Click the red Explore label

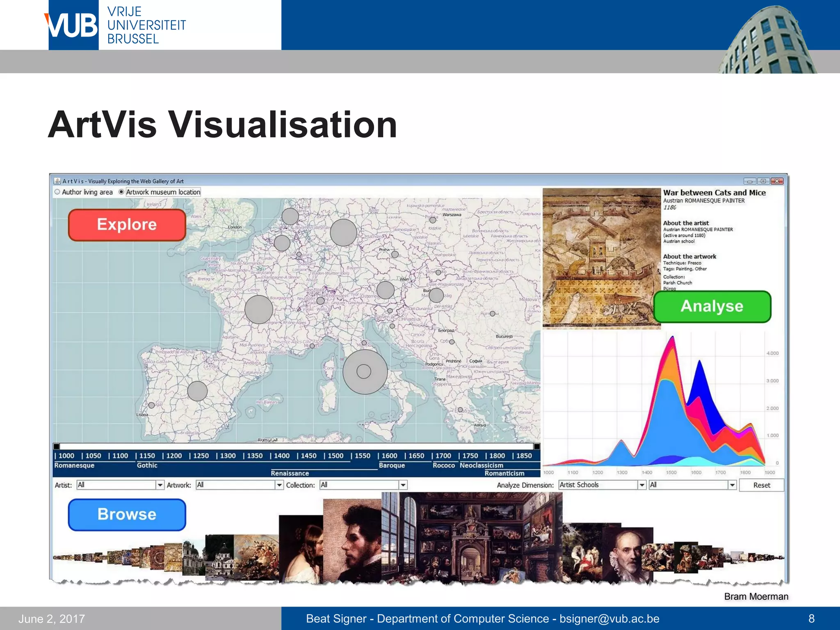(x=127, y=225)
